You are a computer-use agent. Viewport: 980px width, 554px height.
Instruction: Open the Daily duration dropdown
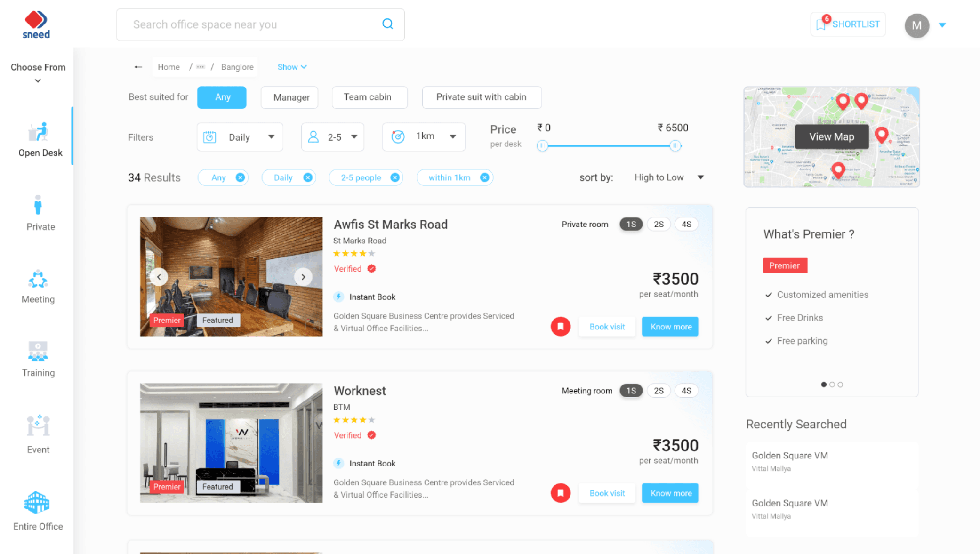(x=240, y=137)
